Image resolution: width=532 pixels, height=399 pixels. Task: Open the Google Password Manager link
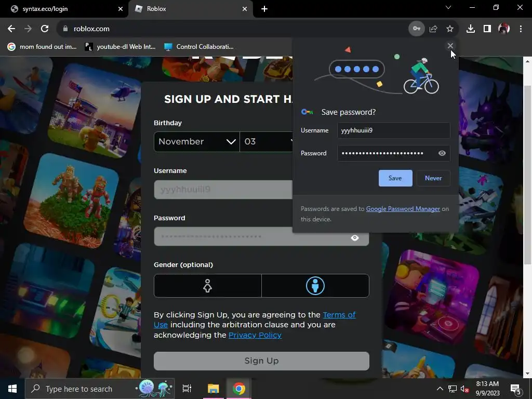(403, 209)
